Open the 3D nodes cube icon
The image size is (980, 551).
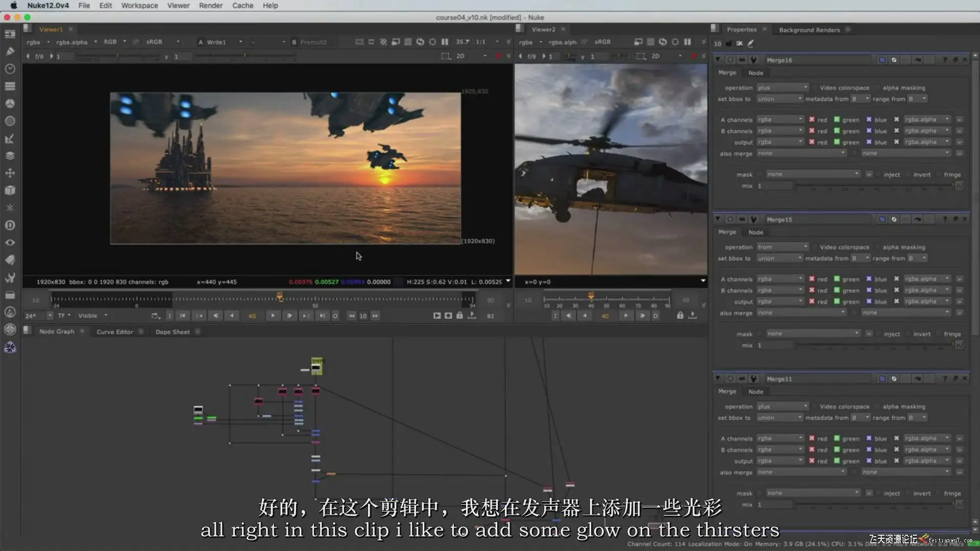pyautogui.click(x=10, y=190)
